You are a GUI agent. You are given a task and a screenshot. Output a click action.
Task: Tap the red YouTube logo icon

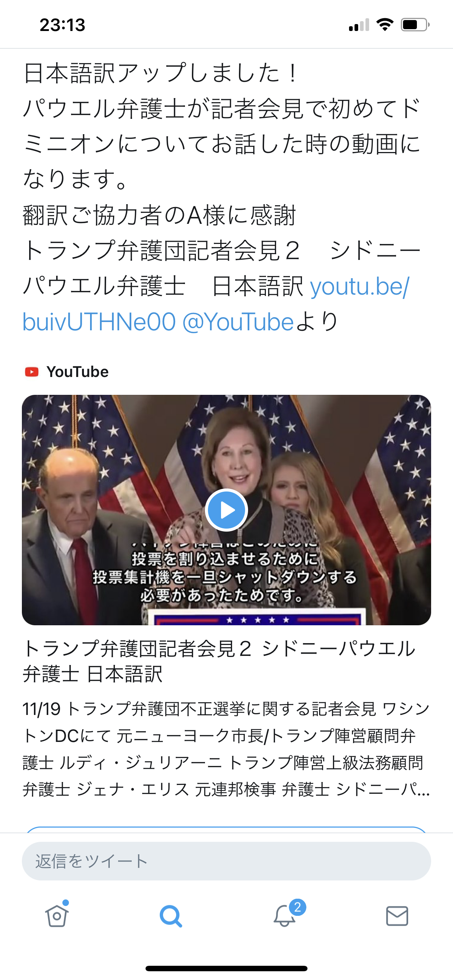pyautogui.click(x=32, y=372)
